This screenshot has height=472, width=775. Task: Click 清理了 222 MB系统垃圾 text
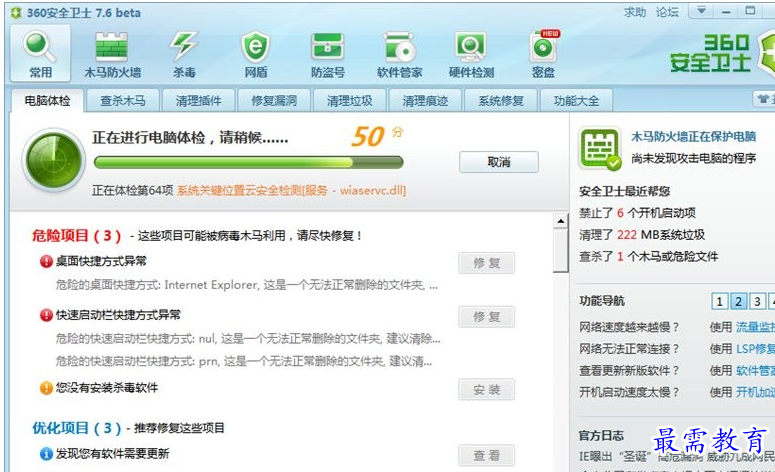(x=642, y=235)
